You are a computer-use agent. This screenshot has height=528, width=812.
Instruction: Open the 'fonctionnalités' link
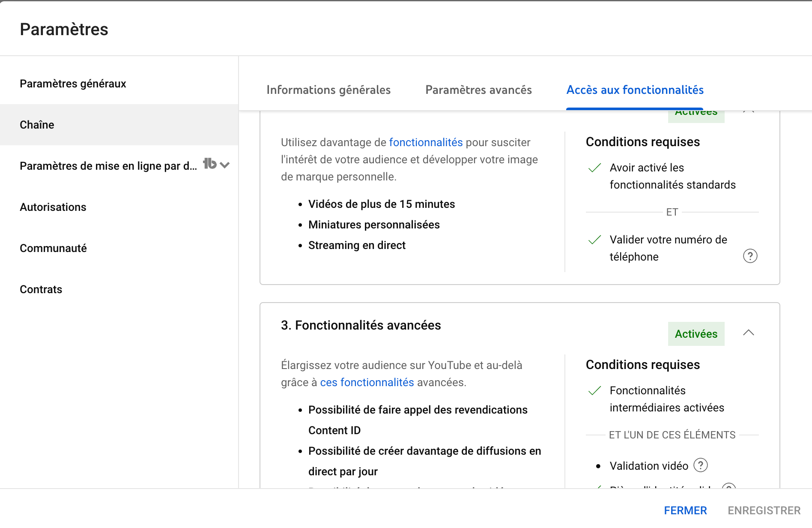click(x=426, y=142)
